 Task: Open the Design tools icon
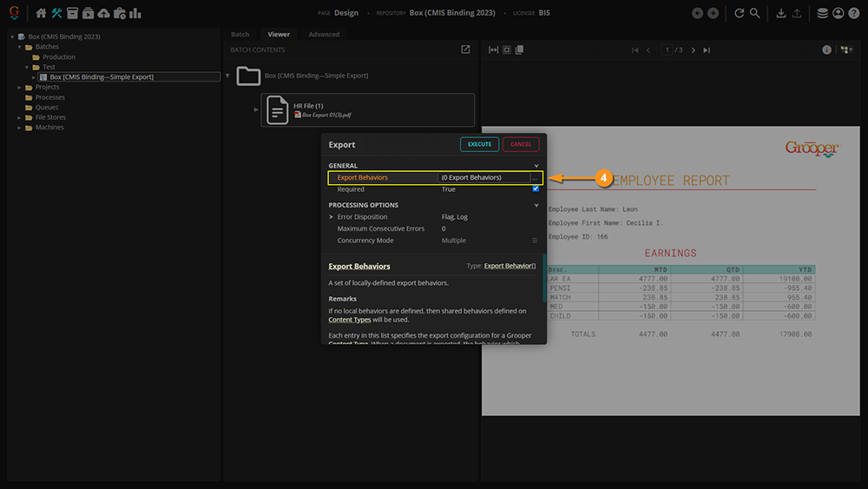[56, 13]
